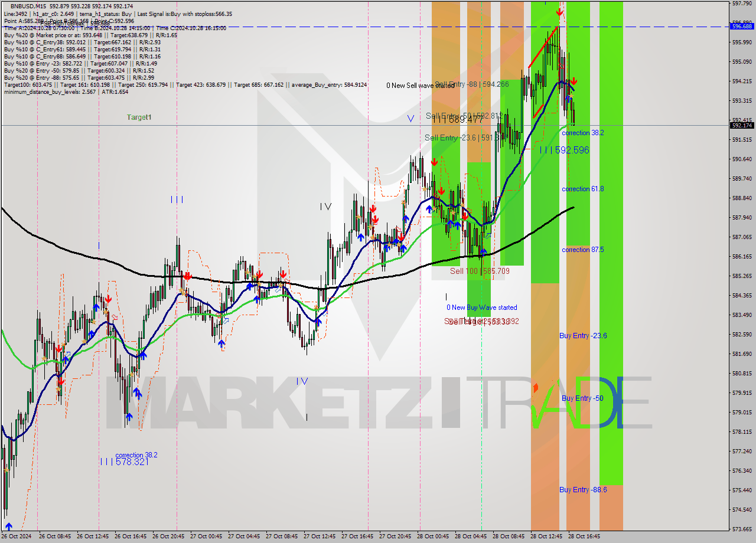Click the 585.265 price axis label
Screen dimensions: 756x543
[742, 276]
